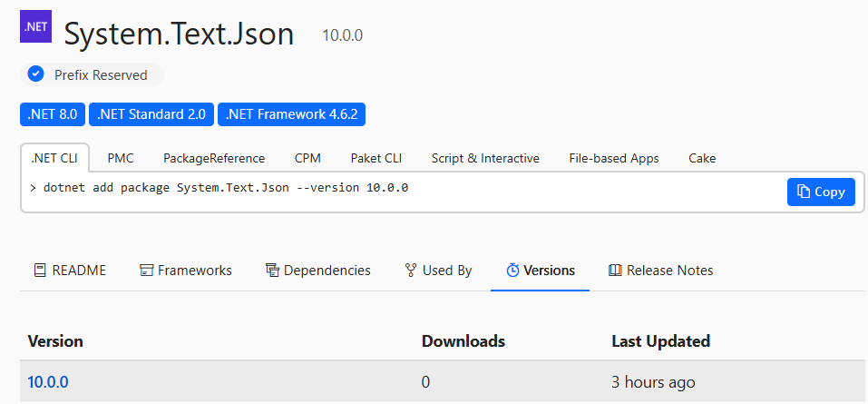Click the Frameworks tab icon
The height and width of the screenshot is (404, 868).
pos(146,271)
